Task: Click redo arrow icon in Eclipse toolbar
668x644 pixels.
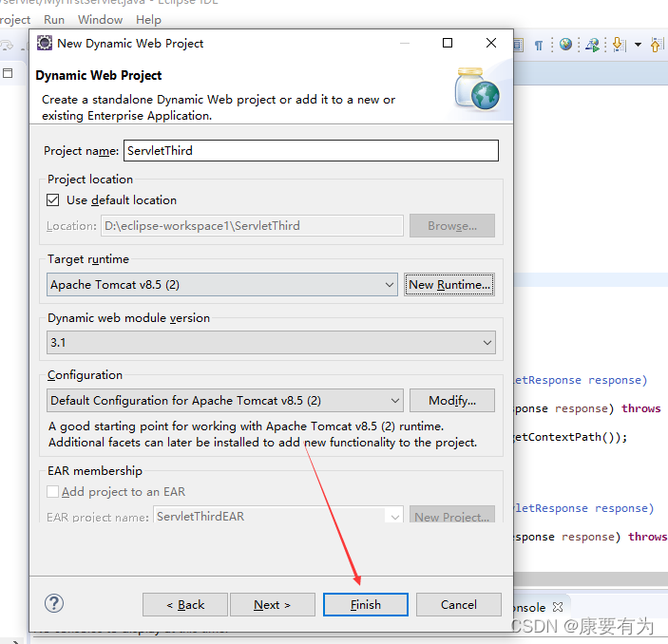Action: [7, 46]
